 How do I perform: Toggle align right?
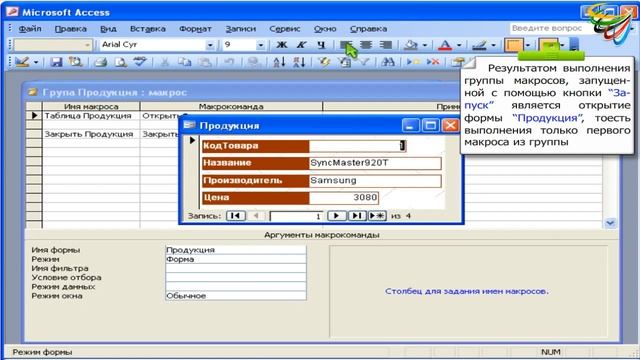[386, 44]
